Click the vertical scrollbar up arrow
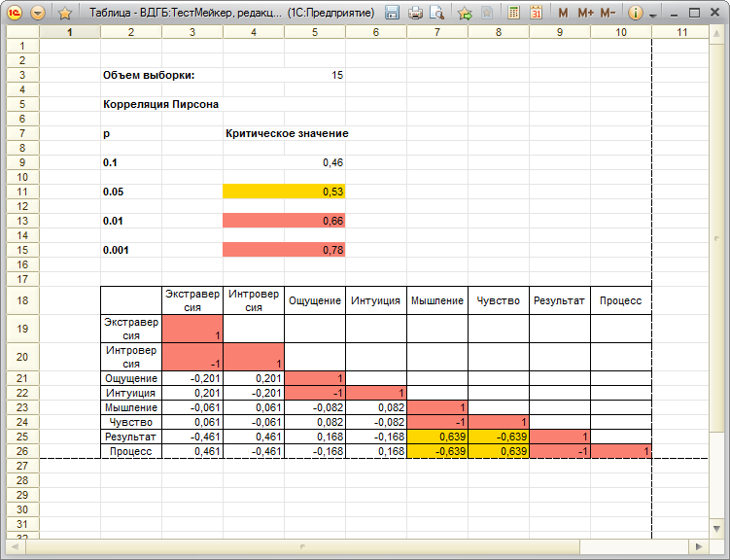The width and height of the screenshot is (730, 560). coord(716,33)
